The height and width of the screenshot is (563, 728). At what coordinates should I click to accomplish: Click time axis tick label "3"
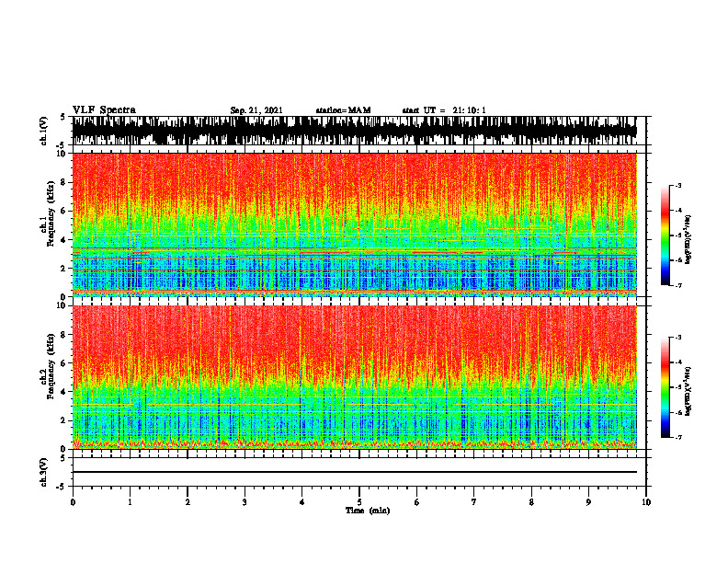click(x=245, y=502)
